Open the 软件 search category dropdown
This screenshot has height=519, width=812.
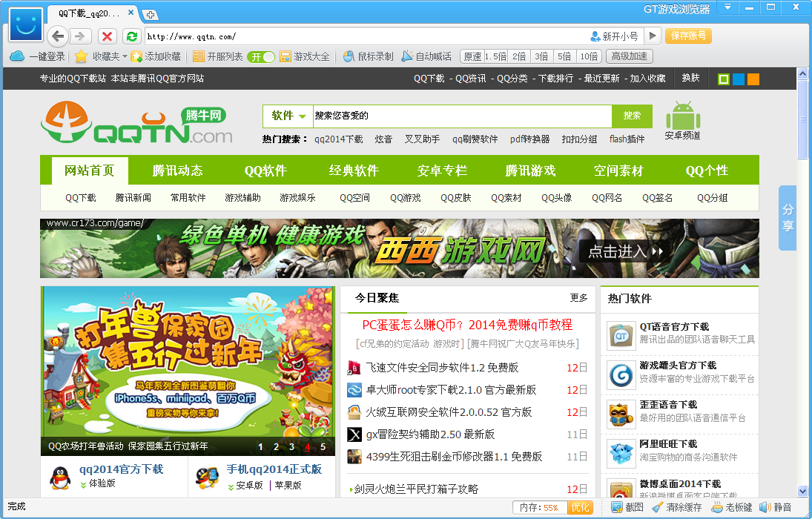point(288,116)
